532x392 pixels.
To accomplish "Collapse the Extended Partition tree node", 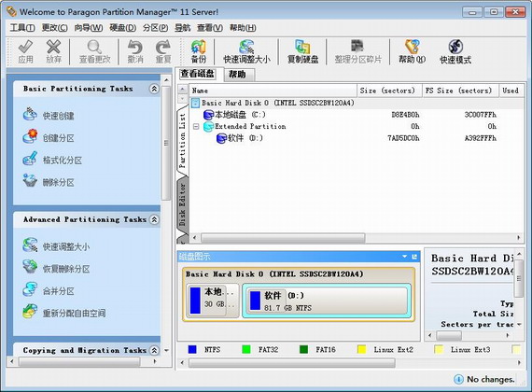I will (x=196, y=126).
